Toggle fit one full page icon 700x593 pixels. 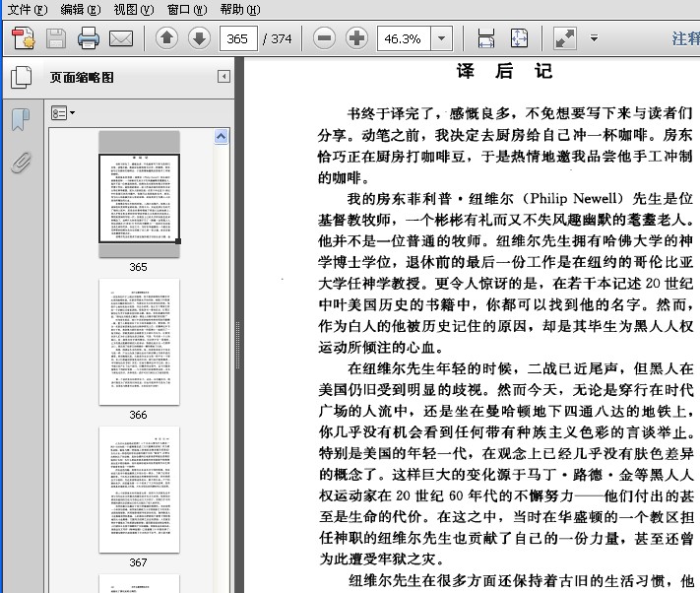pos(519,39)
